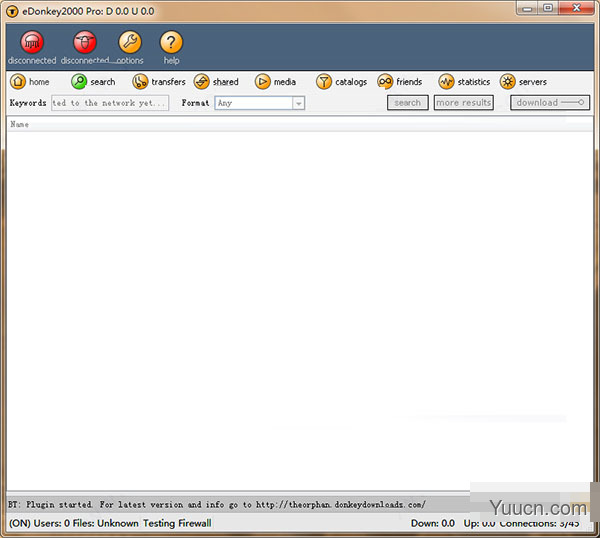Open options via the wrench icon
This screenshot has width=600, height=538.
pyautogui.click(x=130, y=42)
